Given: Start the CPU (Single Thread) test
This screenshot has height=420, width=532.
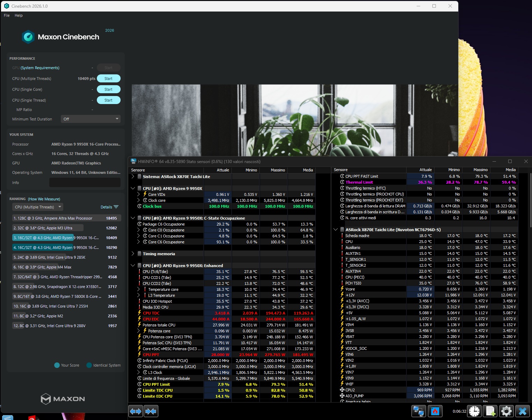Looking at the screenshot, I should pyautogui.click(x=108, y=100).
